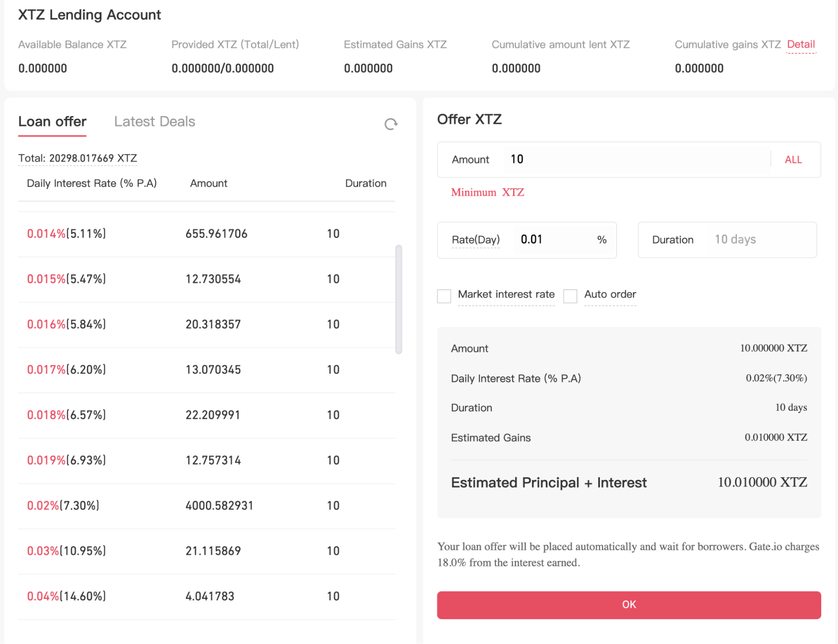Screen dimensions: 838x644
Task: Click the Total 20298.017669 XTZ label
Action: tap(78, 158)
